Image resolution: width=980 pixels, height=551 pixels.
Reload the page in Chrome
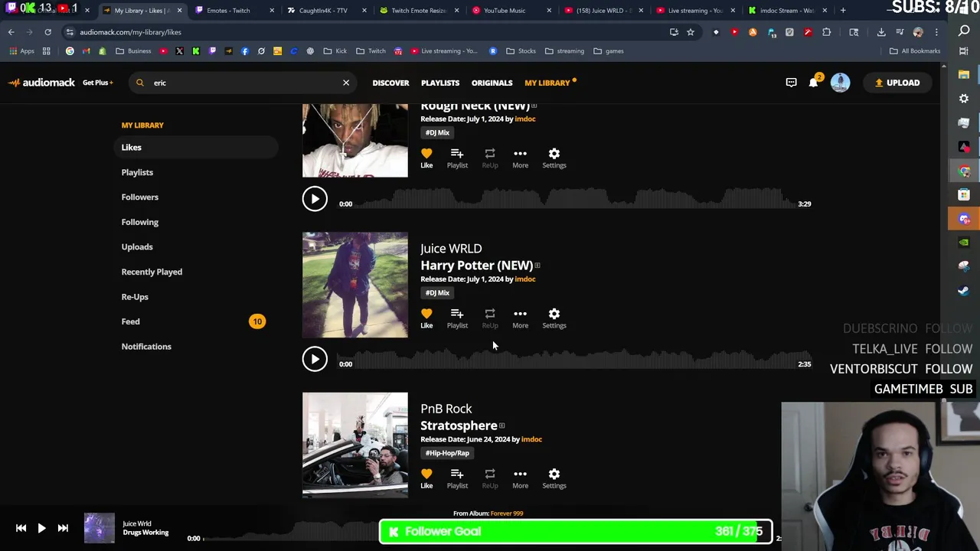coord(47,32)
